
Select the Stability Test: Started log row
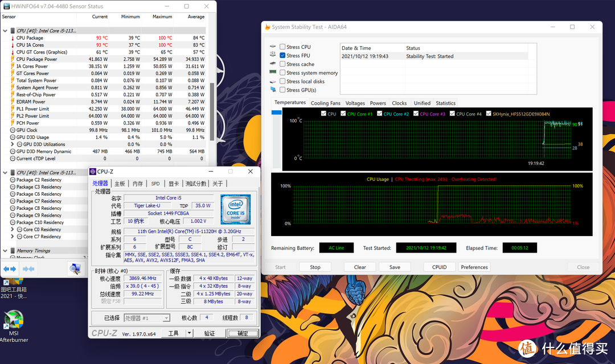coord(434,56)
